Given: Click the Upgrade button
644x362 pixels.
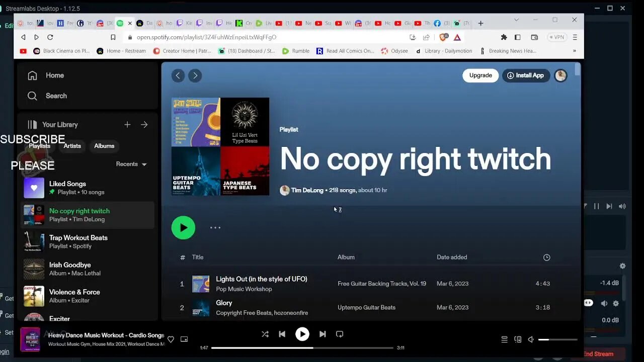Looking at the screenshot, I should click(480, 75).
